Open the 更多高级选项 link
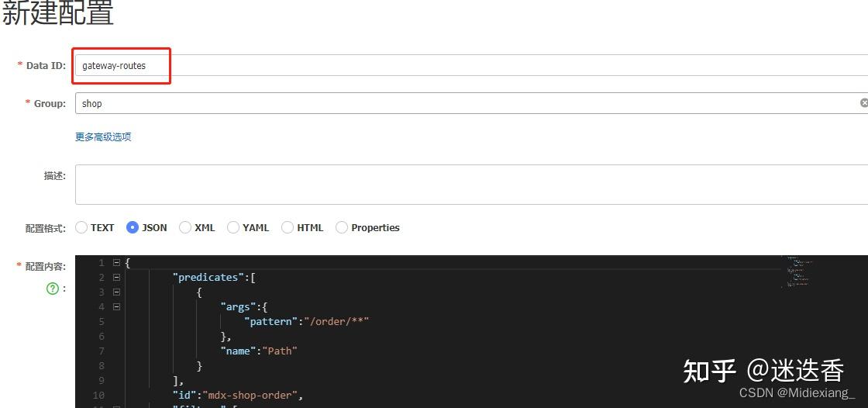Viewport: 868px width, 408px height. point(103,137)
